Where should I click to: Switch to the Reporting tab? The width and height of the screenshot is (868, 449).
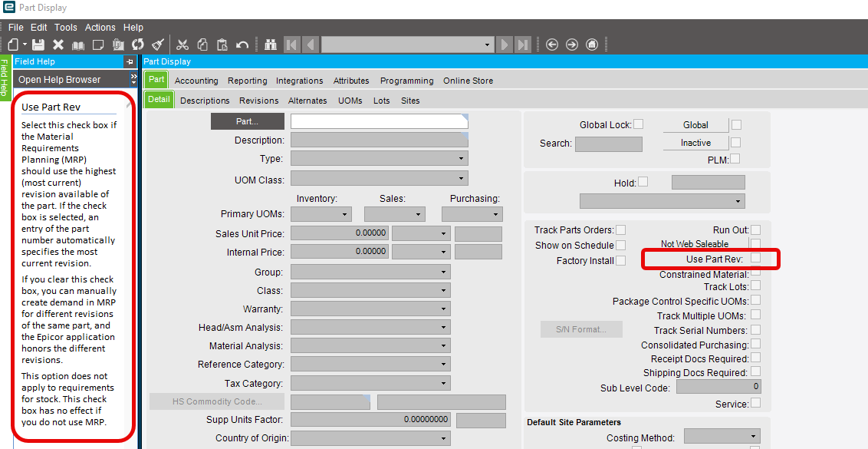[248, 81]
